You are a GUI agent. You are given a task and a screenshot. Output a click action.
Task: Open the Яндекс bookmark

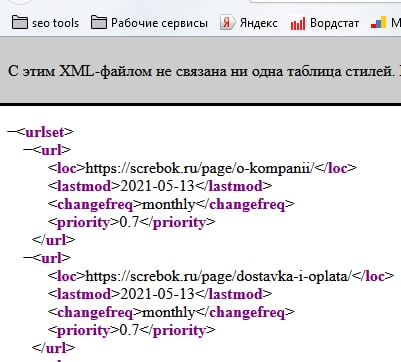pos(248,23)
